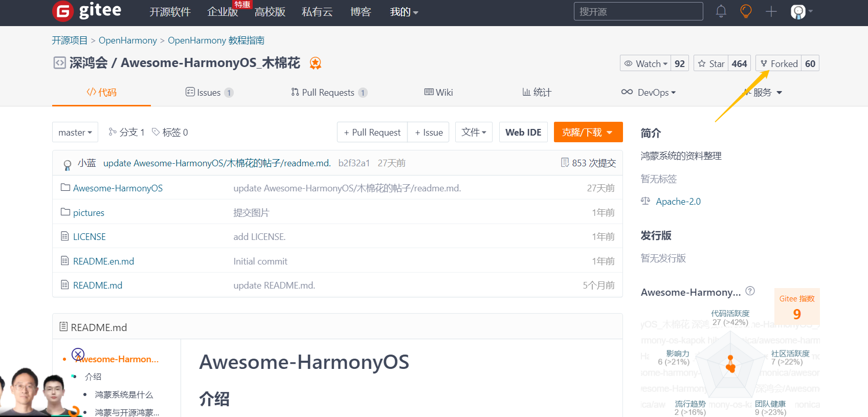Open the Web IDE

[523, 133]
